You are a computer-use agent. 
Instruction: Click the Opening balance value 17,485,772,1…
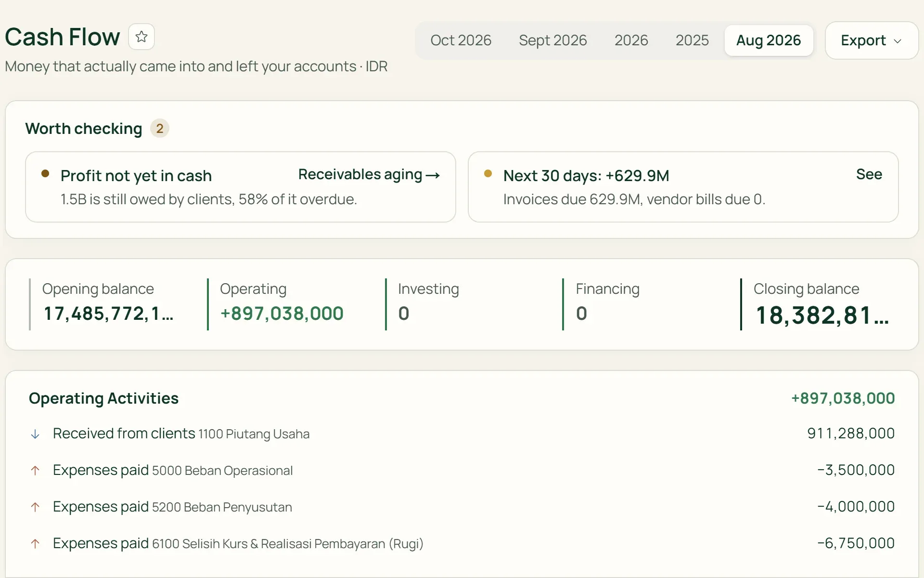[x=108, y=314]
